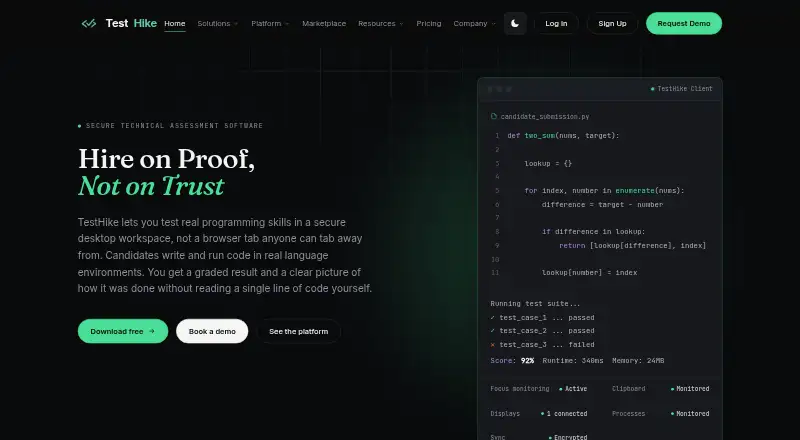Go to the Pricing page
This screenshot has width=800, height=440.
point(429,23)
